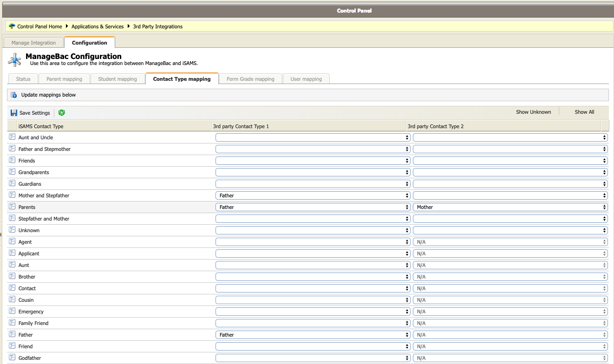
Task: Click the 3rd party Contact Type 2 header
Action: click(x=503, y=126)
